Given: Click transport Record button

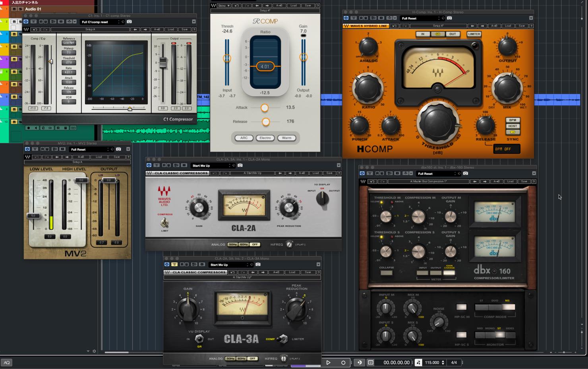Looking at the screenshot, I should [x=343, y=363].
